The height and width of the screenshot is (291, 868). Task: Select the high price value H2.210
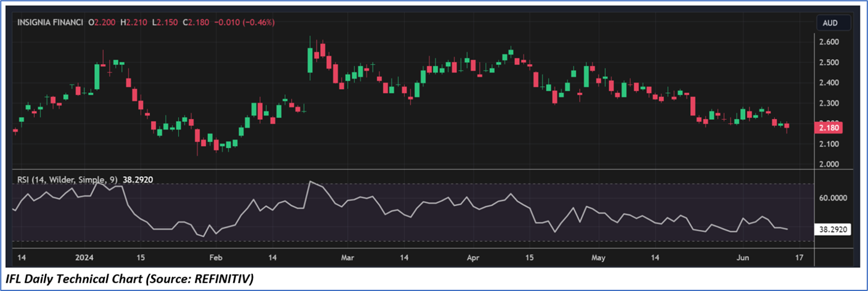click(134, 22)
